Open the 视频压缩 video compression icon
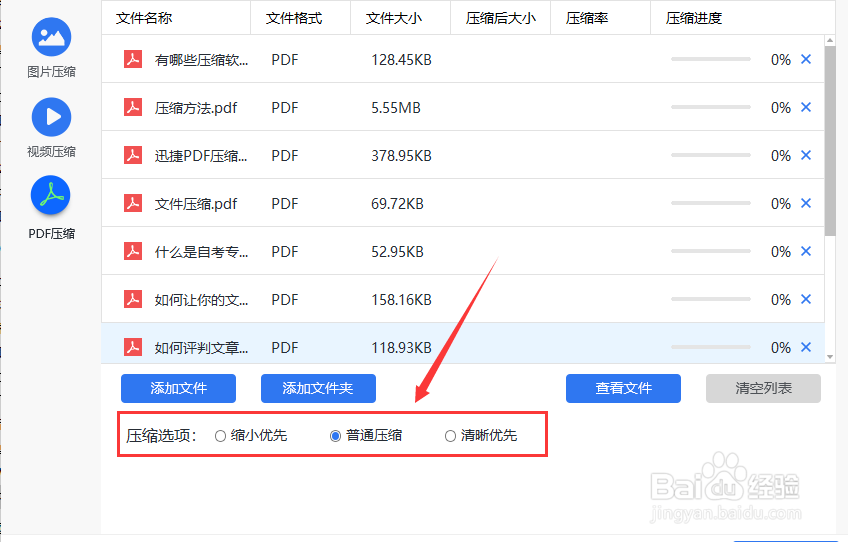Screen dimensions: 848x542 (x=51, y=117)
